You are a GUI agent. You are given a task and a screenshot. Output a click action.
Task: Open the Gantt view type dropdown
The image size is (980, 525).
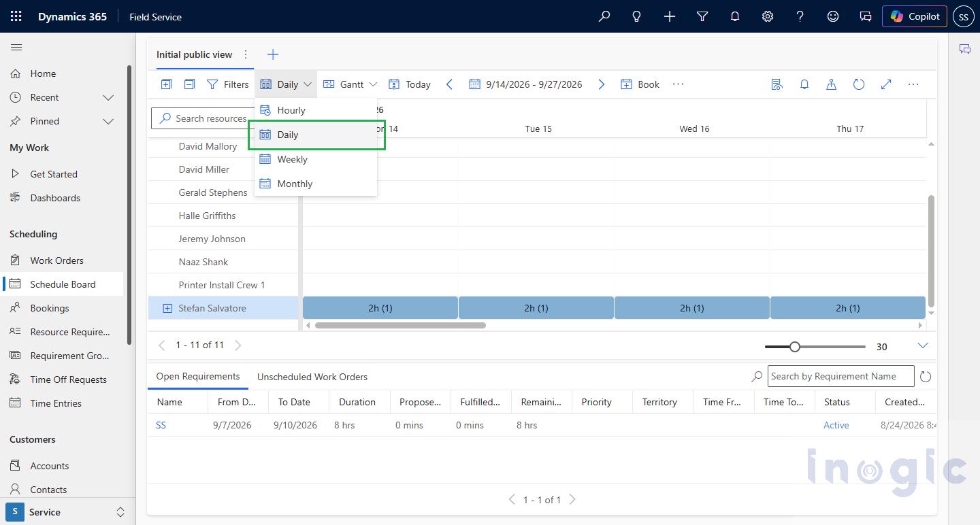coord(350,84)
